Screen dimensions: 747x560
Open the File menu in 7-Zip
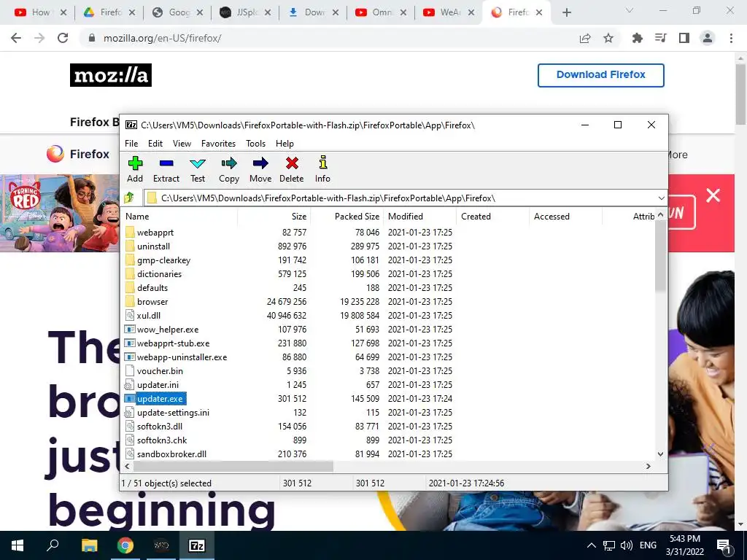(x=131, y=144)
